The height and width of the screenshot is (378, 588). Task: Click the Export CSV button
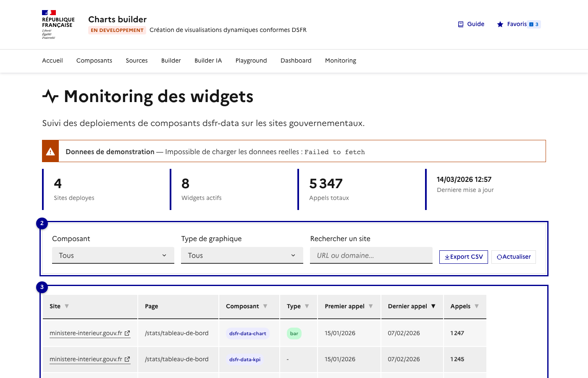point(463,257)
